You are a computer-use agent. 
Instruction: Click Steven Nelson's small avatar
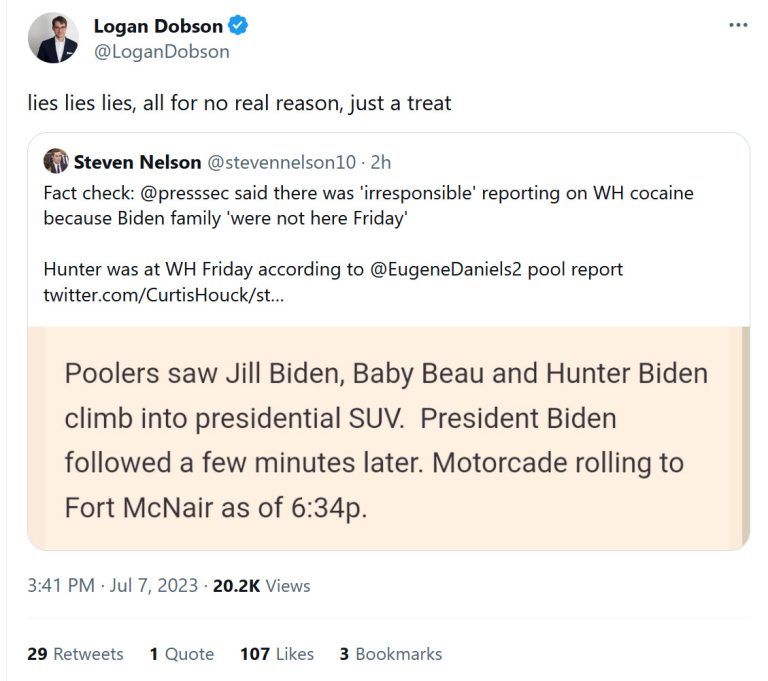tap(56, 161)
